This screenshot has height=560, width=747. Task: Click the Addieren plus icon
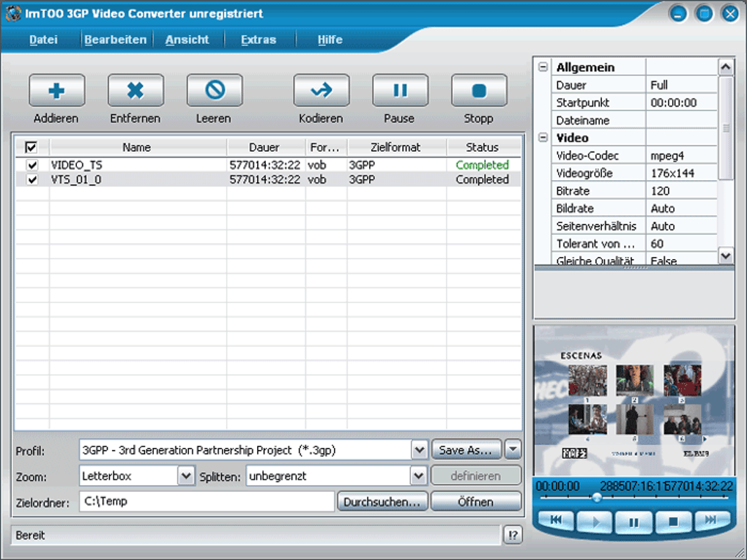tap(56, 91)
